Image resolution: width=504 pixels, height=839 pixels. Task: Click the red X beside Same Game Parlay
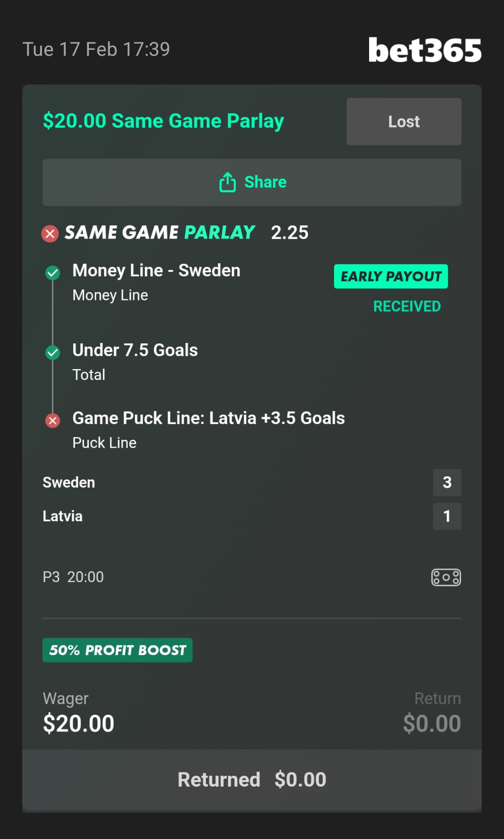point(50,233)
